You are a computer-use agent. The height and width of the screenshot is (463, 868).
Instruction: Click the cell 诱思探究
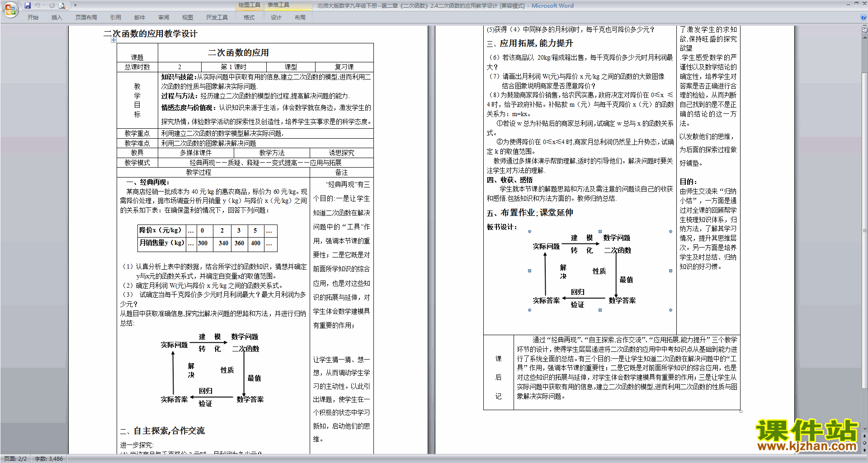[341, 153]
